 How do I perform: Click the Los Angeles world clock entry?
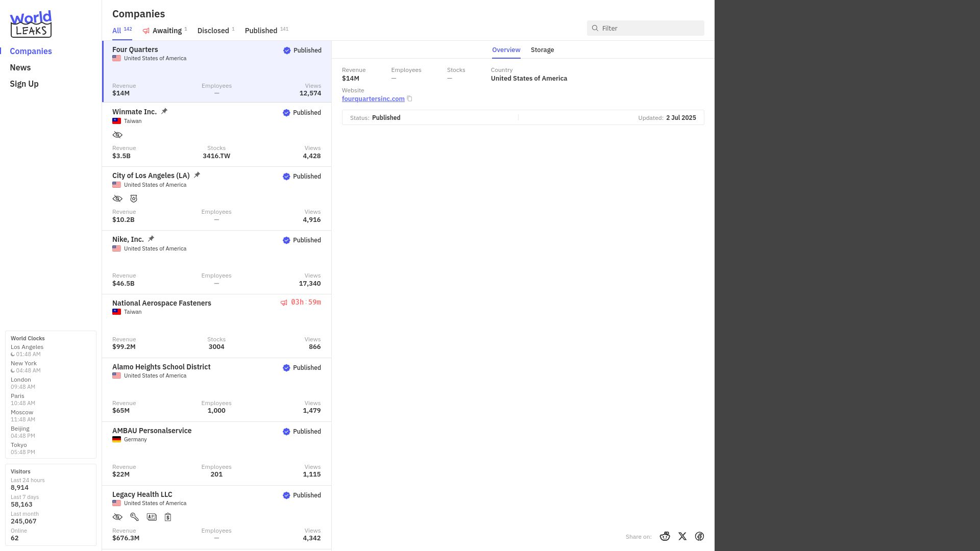pos(27,350)
